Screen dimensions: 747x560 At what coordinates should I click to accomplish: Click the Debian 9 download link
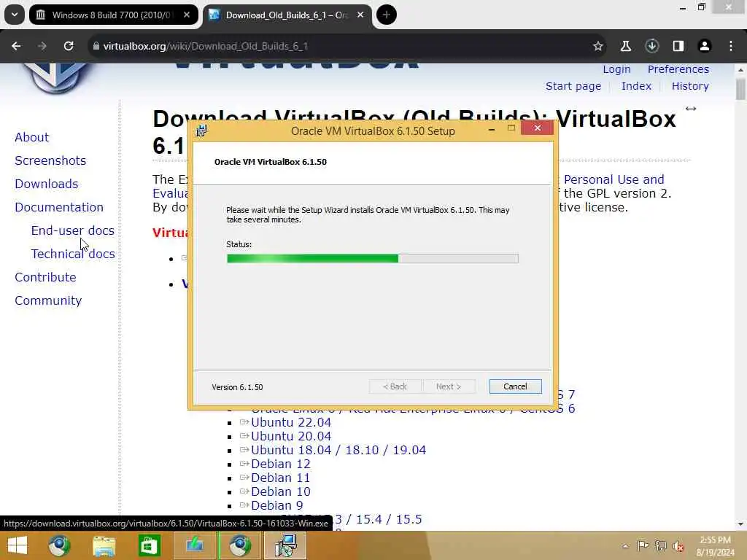tap(276, 505)
